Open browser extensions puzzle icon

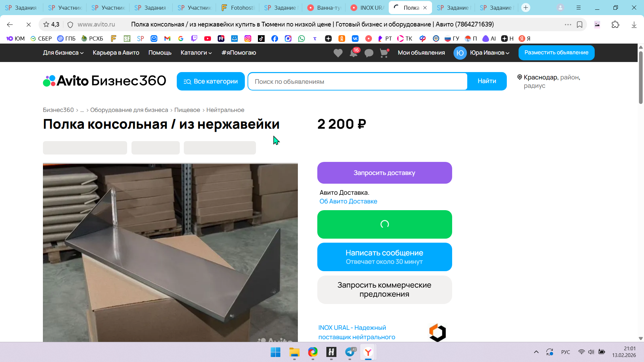(x=615, y=24)
